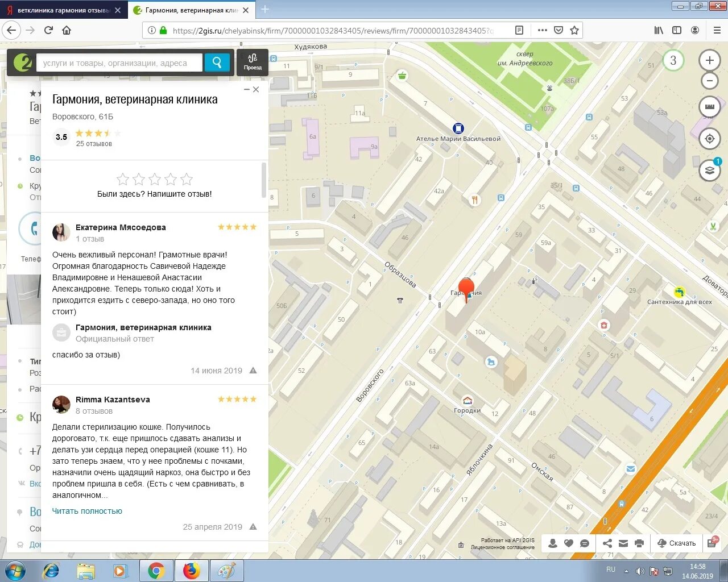The height and width of the screenshot is (582, 728).
Task: Minimize the reviews card with dash icon
Action: click(246, 89)
